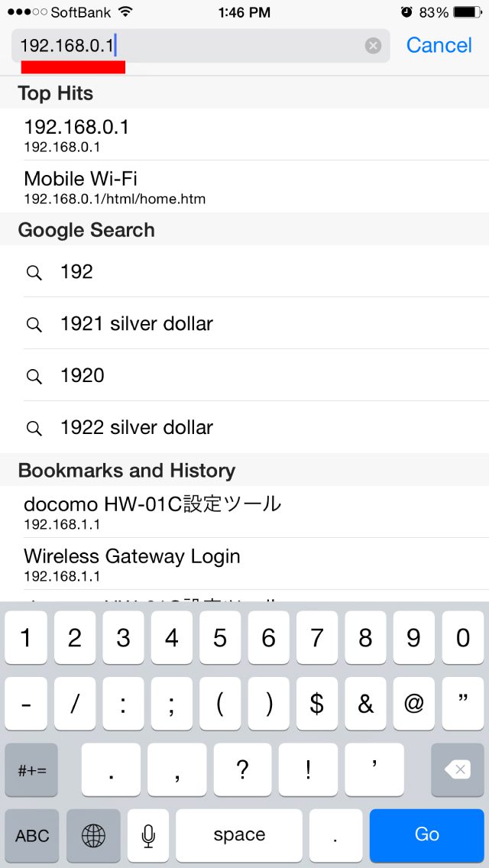
Task: Tap magnifier icon beside 192 suggestion
Action: [x=34, y=272]
